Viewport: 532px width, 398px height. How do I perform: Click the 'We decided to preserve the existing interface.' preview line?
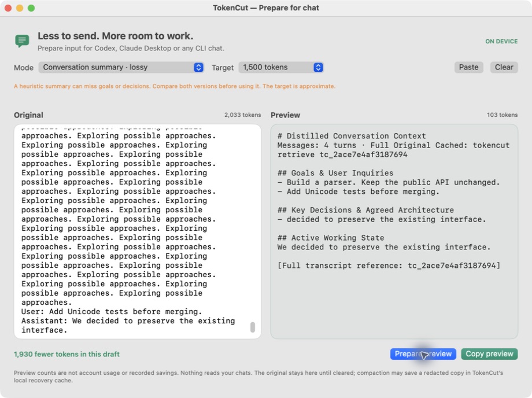click(x=384, y=247)
